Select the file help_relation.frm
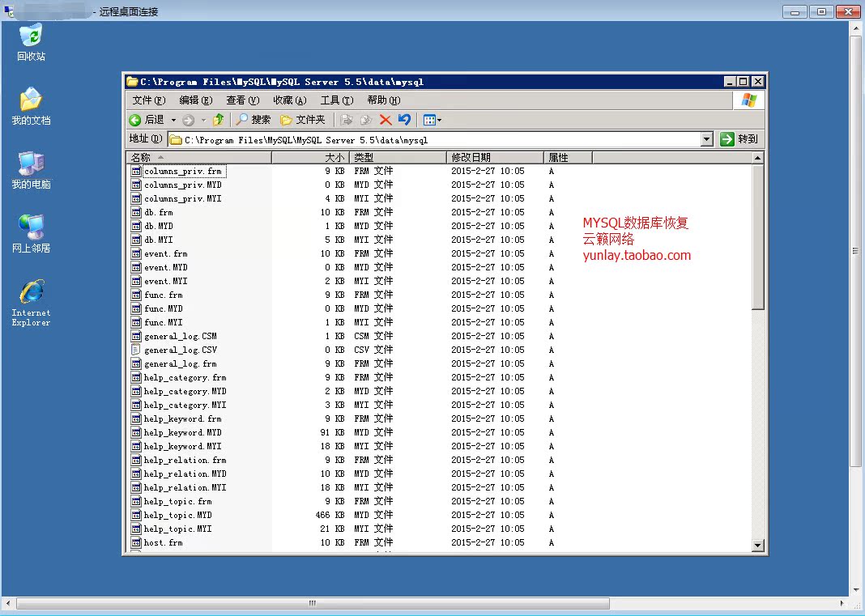 [x=185, y=460]
